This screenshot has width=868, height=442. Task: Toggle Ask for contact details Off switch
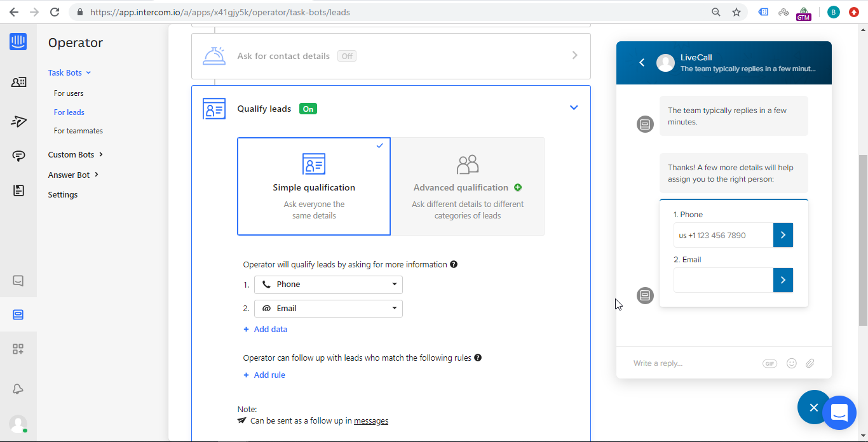click(x=347, y=56)
